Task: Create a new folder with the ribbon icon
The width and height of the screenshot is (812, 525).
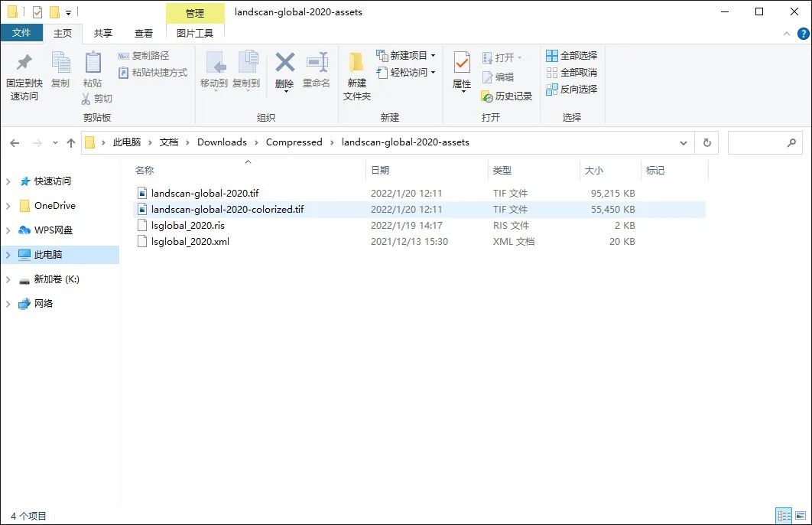Action: point(356,63)
